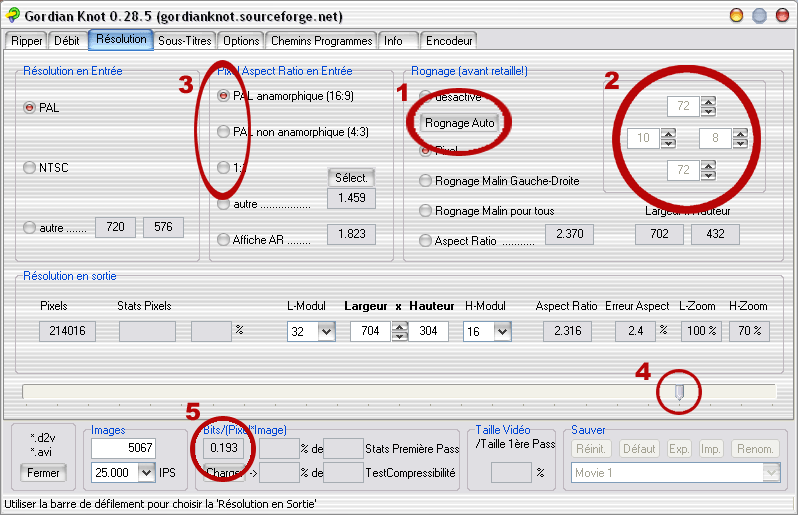Click the Défaut button

(639, 449)
